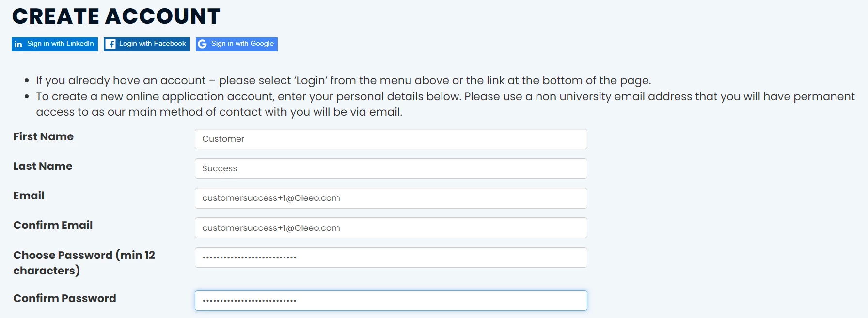Click the Confirm Password label
The image size is (868, 318).
point(64,299)
